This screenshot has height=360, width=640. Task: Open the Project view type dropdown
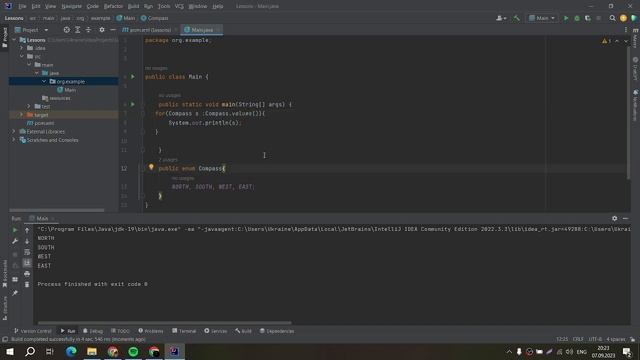(x=32, y=30)
